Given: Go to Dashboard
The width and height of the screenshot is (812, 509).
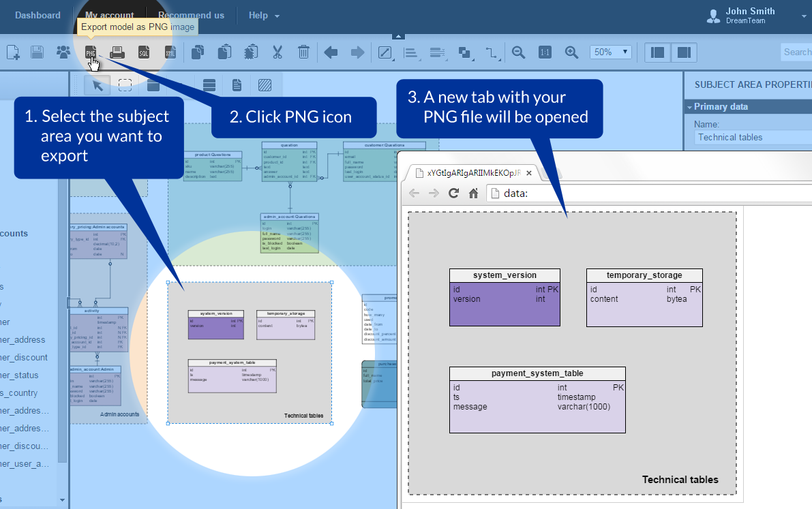Looking at the screenshot, I should point(37,16).
